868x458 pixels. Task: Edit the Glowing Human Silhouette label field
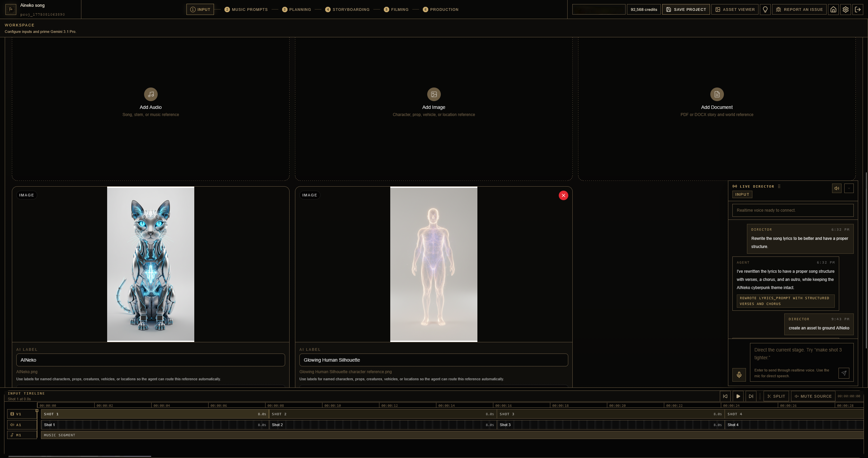pyautogui.click(x=434, y=360)
